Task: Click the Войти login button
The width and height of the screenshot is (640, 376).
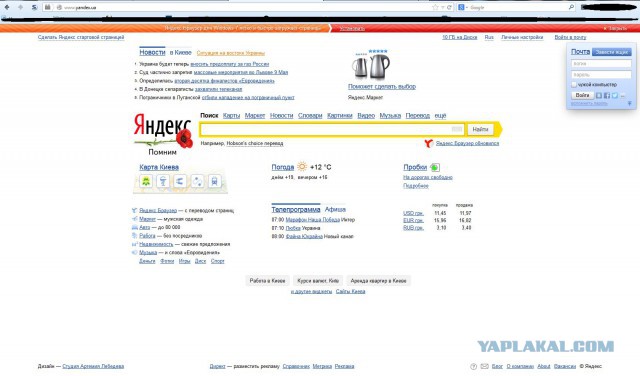Action: [582, 95]
